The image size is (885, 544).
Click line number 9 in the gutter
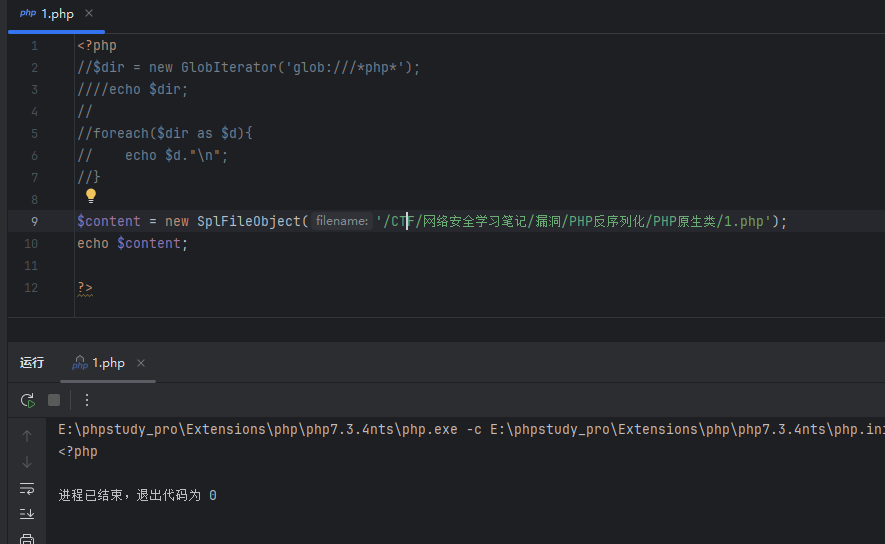[x=35, y=222]
